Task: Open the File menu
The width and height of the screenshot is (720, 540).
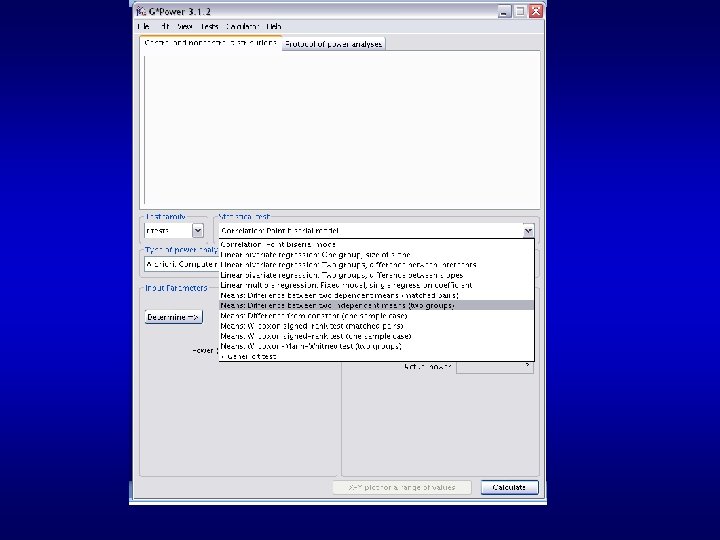Action: pyautogui.click(x=143, y=27)
